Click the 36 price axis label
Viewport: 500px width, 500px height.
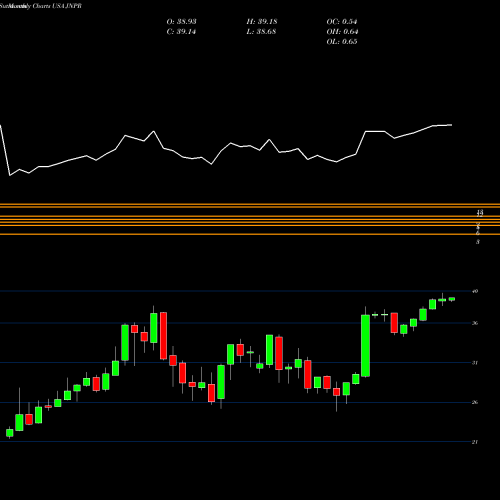pyautogui.click(x=475, y=323)
